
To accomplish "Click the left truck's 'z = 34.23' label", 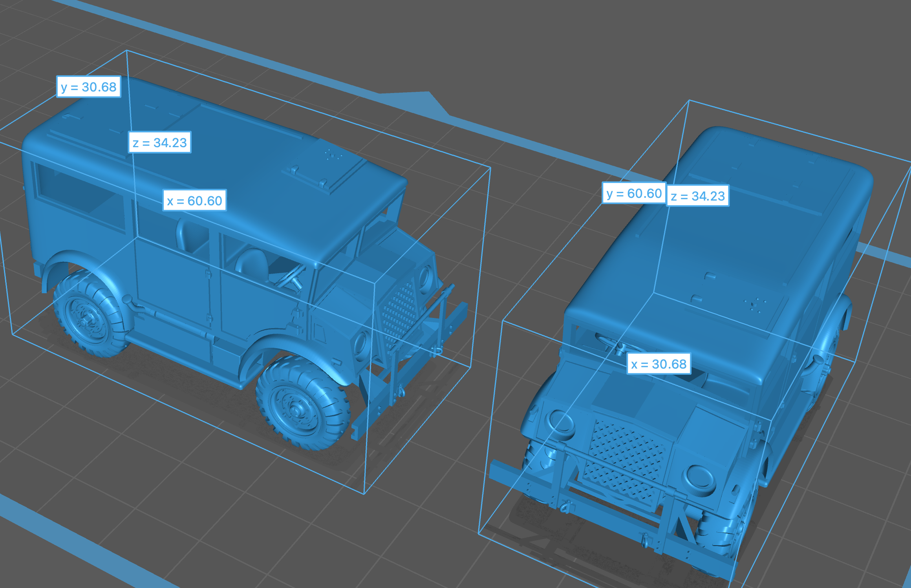I will (160, 142).
